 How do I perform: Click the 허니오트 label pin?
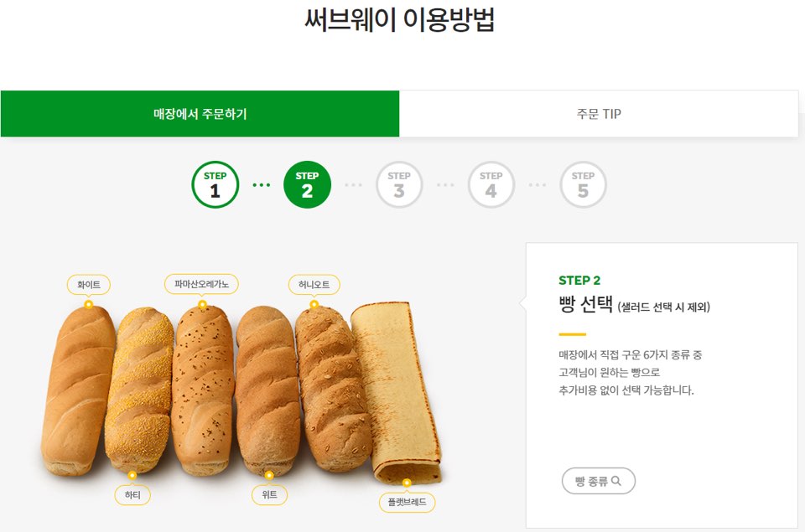tap(315, 285)
